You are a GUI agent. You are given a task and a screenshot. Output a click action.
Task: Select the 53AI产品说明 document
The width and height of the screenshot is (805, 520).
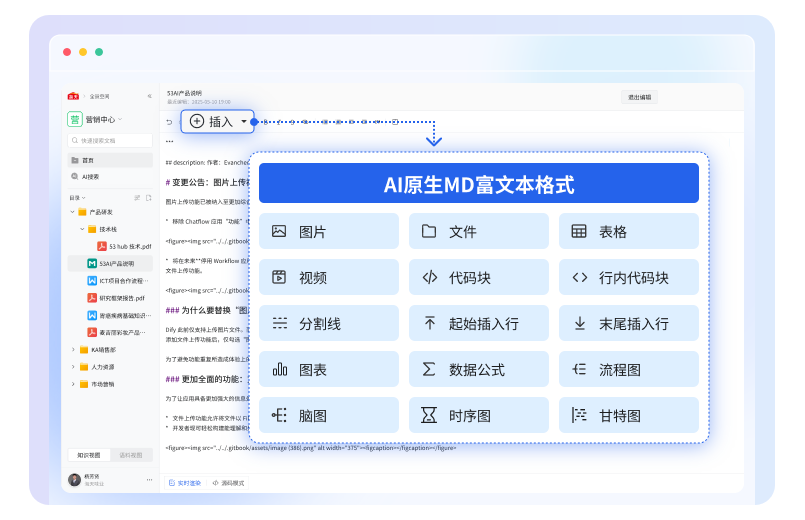[110, 263]
